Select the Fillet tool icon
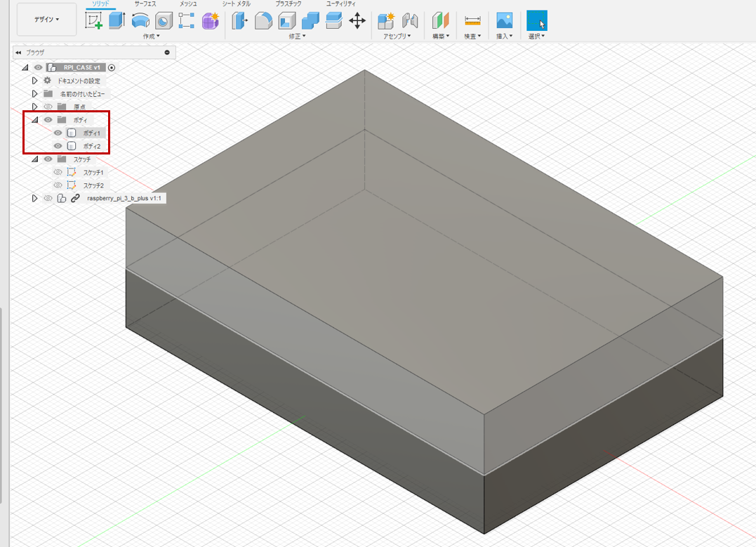The height and width of the screenshot is (547, 756). click(x=263, y=21)
